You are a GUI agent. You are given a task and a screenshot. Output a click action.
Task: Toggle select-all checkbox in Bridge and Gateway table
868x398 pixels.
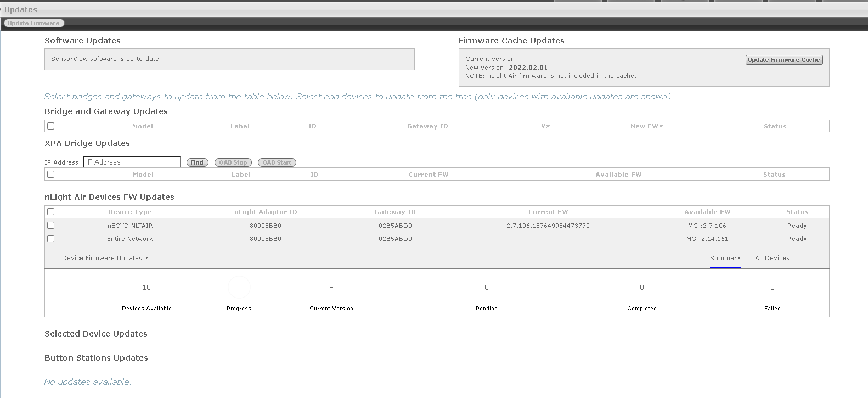point(51,126)
